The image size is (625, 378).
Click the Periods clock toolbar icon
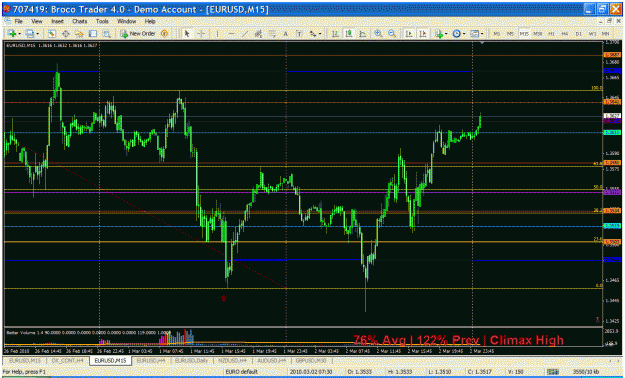(456, 34)
